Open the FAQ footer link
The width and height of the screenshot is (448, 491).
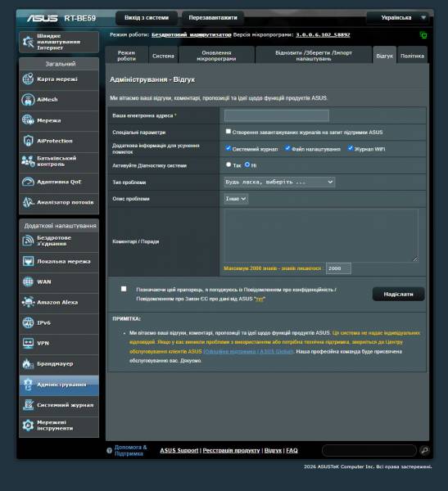[292, 450]
